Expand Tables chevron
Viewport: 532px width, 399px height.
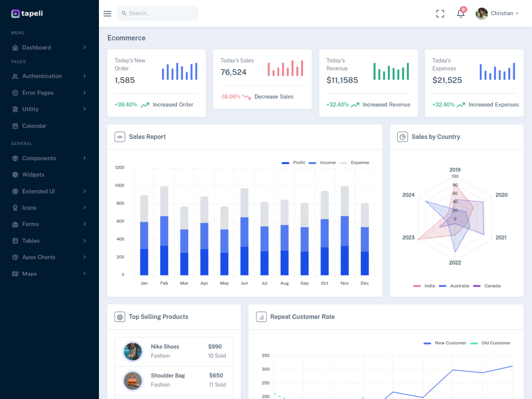(x=84, y=241)
